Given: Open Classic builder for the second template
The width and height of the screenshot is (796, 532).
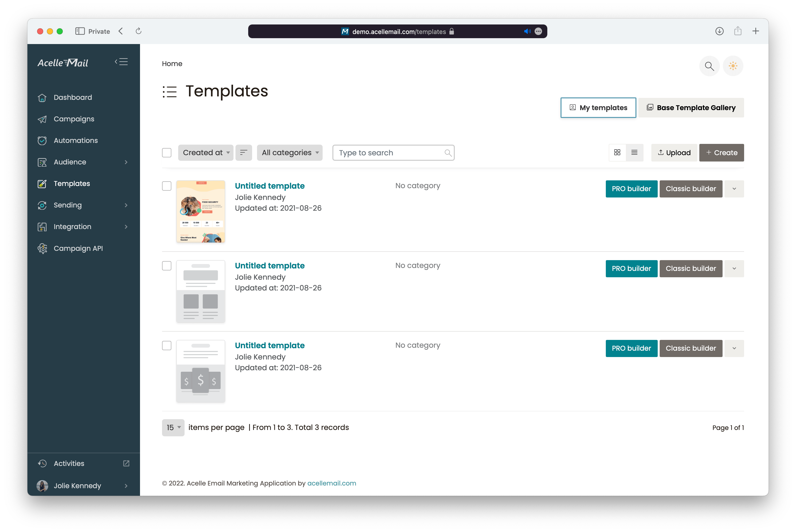Looking at the screenshot, I should [x=691, y=269].
